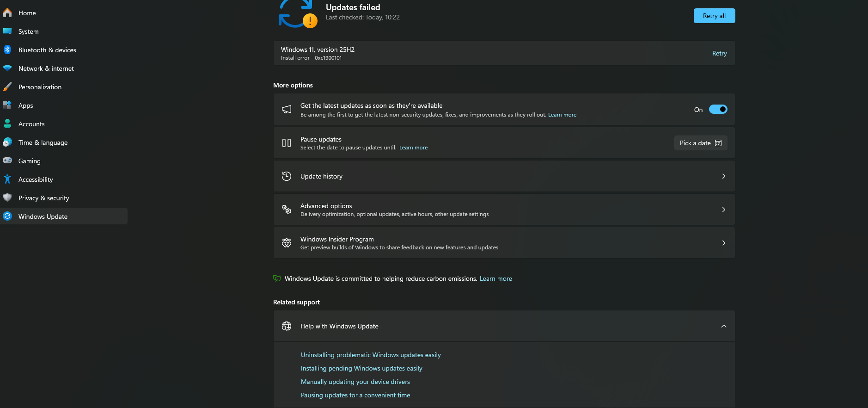Image resolution: width=868 pixels, height=408 pixels.
Task: Click the Retry all button
Action: pyautogui.click(x=714, y=16)
